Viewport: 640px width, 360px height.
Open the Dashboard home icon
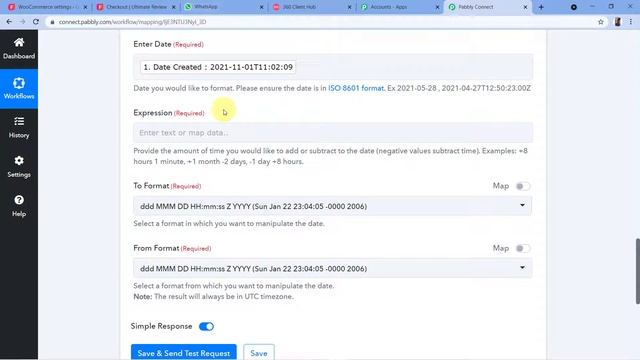19,42
